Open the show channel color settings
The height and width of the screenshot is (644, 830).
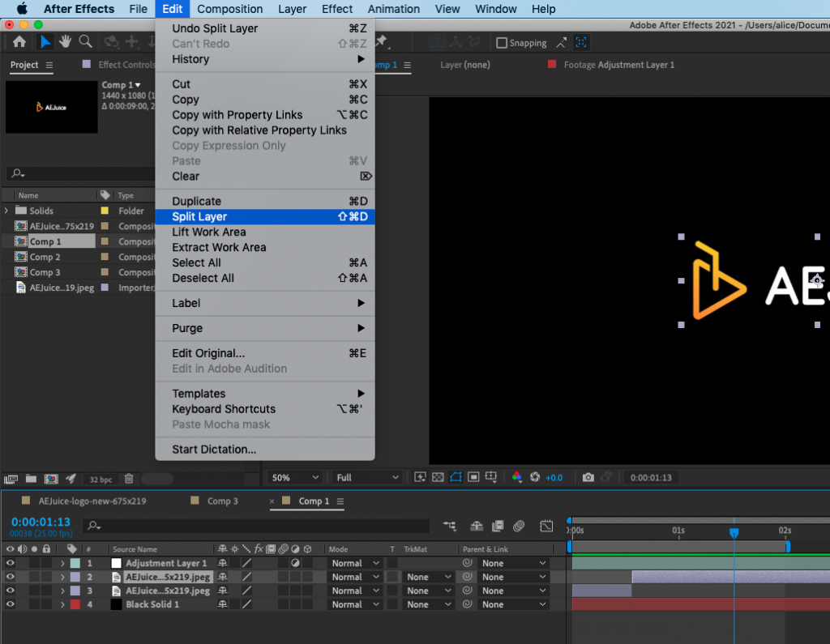(x=517, y=477)
